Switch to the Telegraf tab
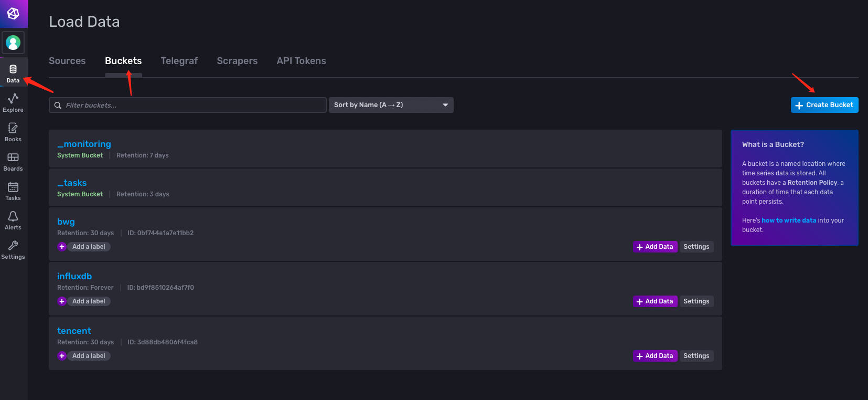 click(179, 61)
